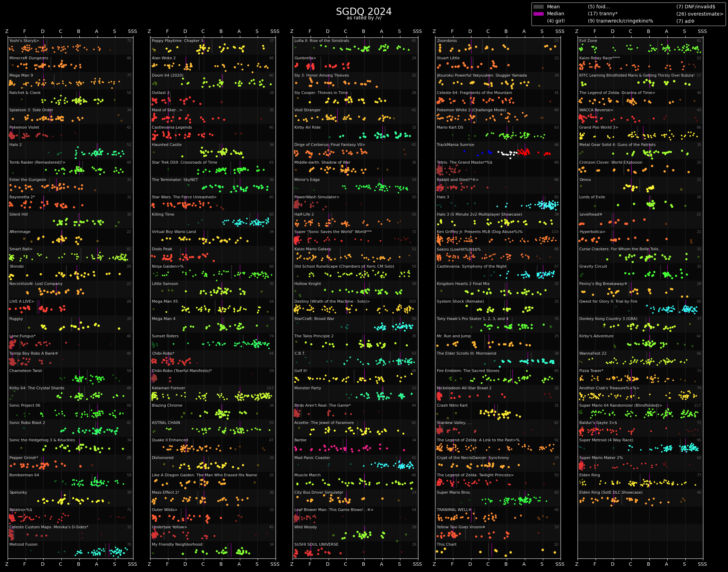The width and height of the screenshot is (728, 572).
Task: Click the 'SGDQ 2024' chart title
Action: (x=364, y=12)
